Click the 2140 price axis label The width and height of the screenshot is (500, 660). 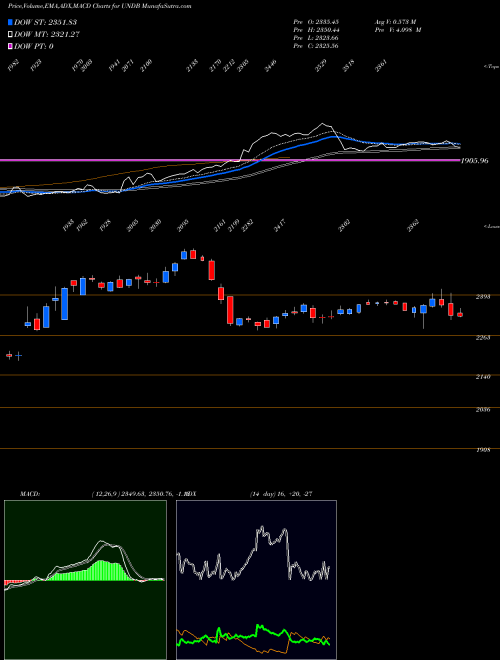(x=482, y=377)
